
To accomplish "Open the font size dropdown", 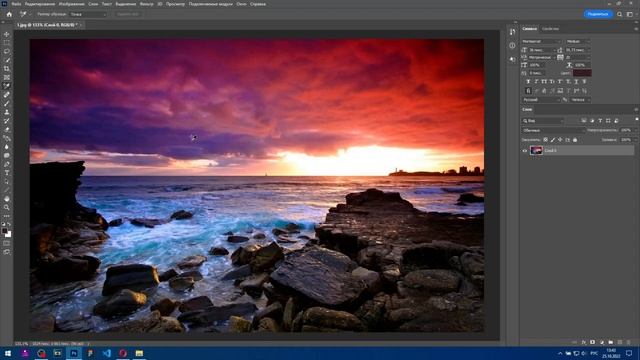I will tap(543, 50).
